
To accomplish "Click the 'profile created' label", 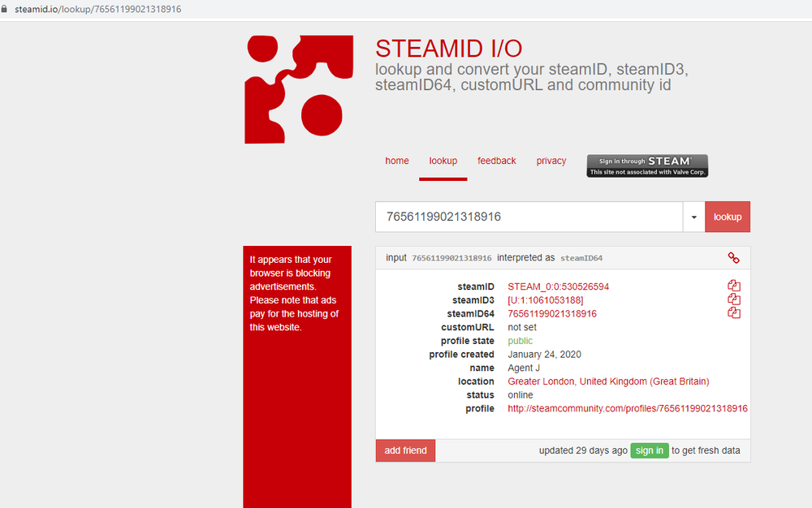I will click(461, 355).
